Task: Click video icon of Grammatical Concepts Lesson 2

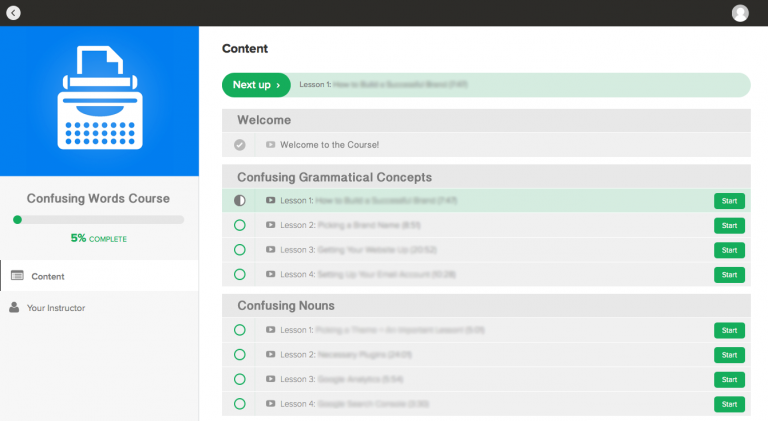Action: (x=270, y=226)
